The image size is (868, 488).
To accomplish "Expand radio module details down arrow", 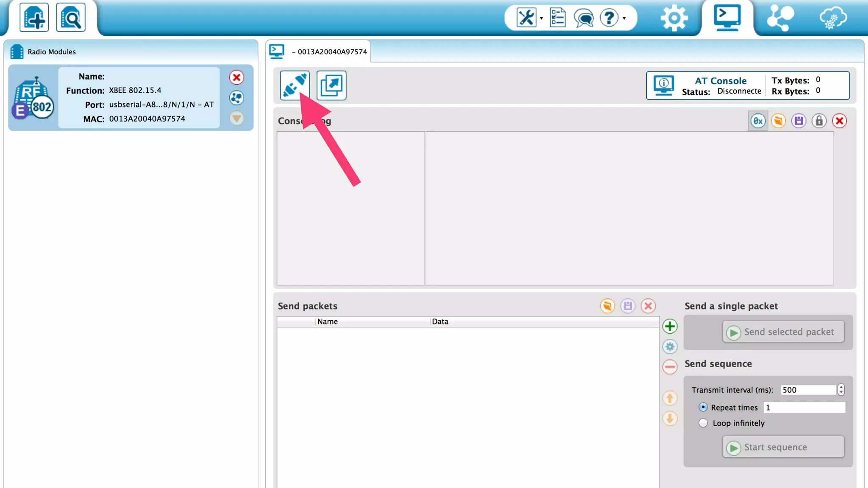I will pos(236,118).
